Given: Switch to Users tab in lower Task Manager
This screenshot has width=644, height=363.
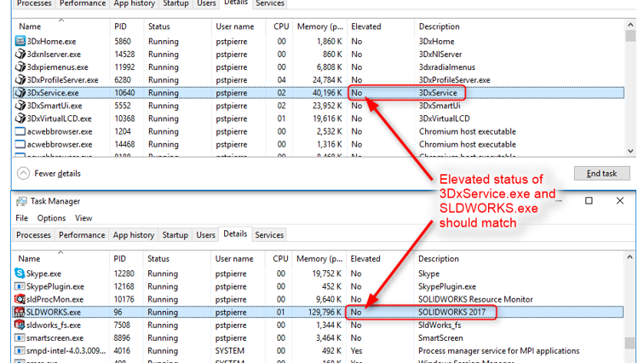Looking at the screenshot, I should coord(205,235).
